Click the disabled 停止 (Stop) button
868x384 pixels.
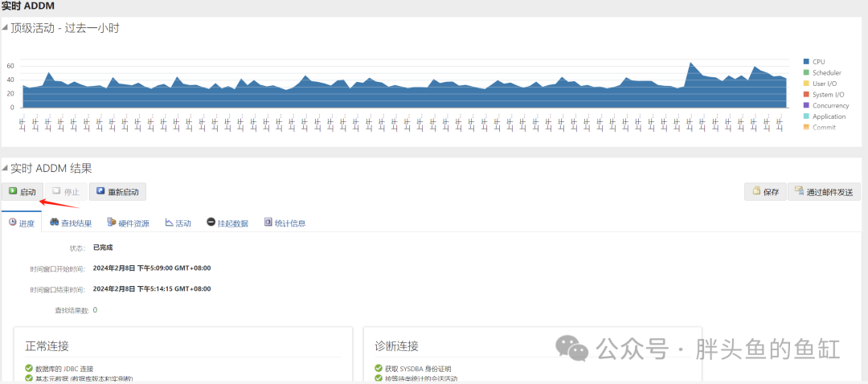[x=66, y=192]
